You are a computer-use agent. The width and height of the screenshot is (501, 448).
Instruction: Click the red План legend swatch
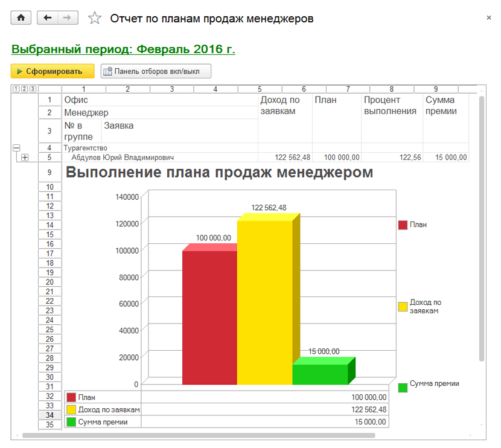point(403,225)
